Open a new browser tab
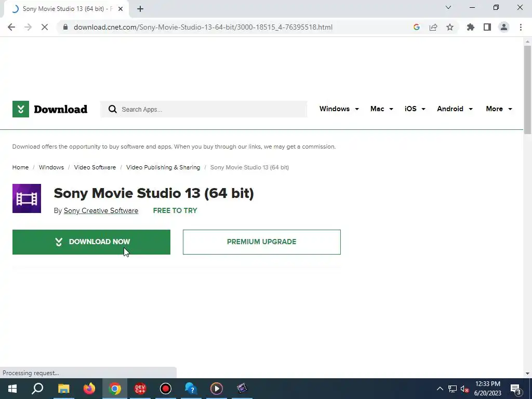532x399 pixels. coord(140,9)
